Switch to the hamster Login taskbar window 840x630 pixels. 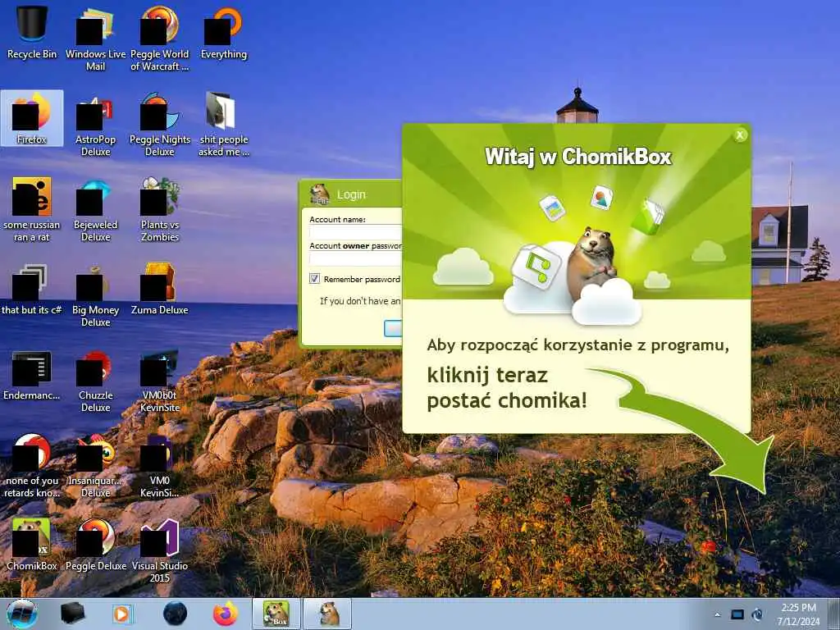(x=328, y=614)
